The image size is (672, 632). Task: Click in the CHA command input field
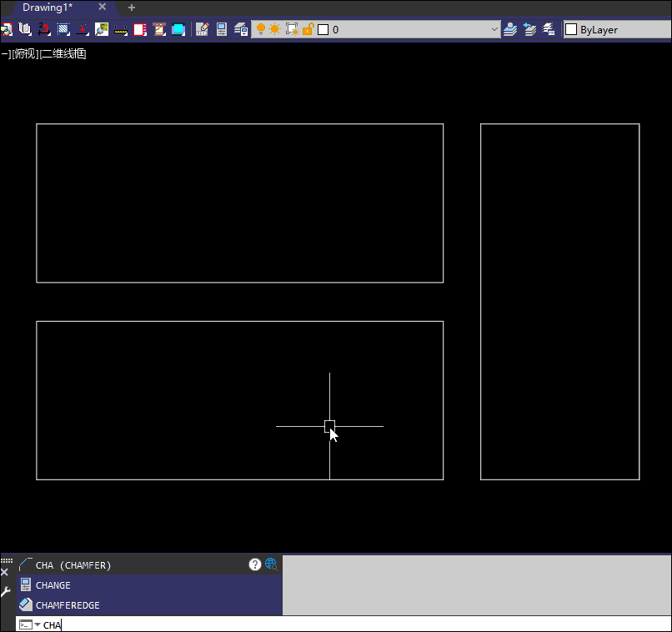point(356,624)
